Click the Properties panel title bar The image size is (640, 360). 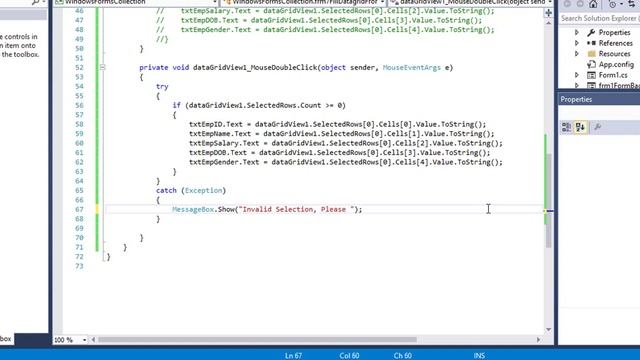599,99
